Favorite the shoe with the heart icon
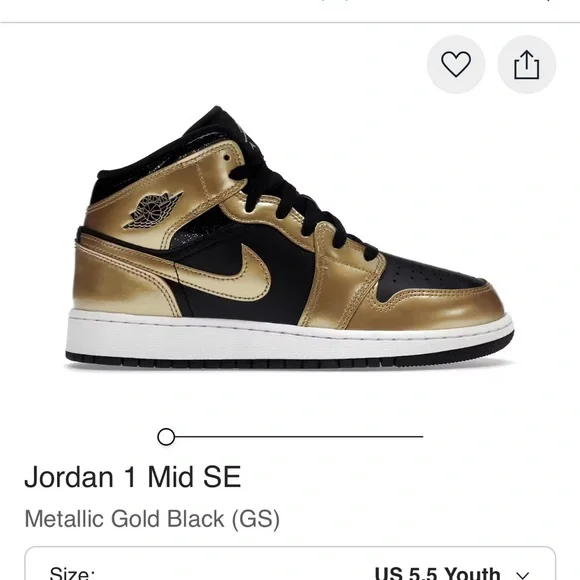The height and width of the screenshot is (580, 580). pyautogui.click(x=456, y=64)
